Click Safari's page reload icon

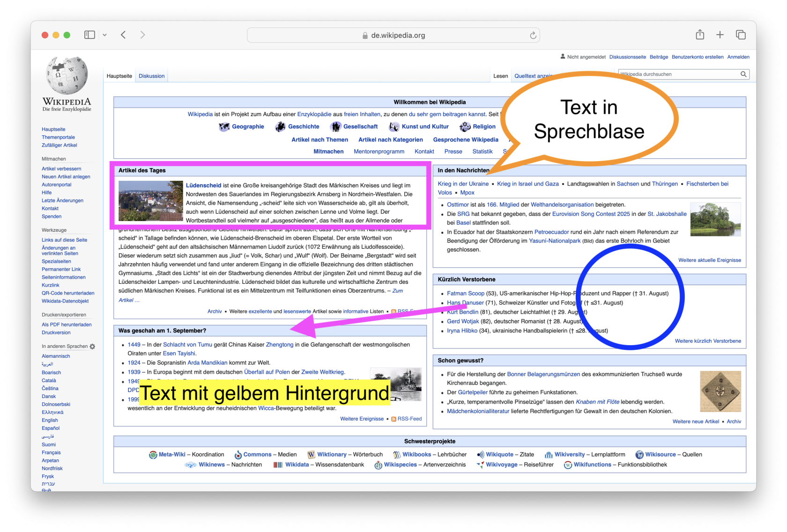pyautogui.click(x=533, y=35)
